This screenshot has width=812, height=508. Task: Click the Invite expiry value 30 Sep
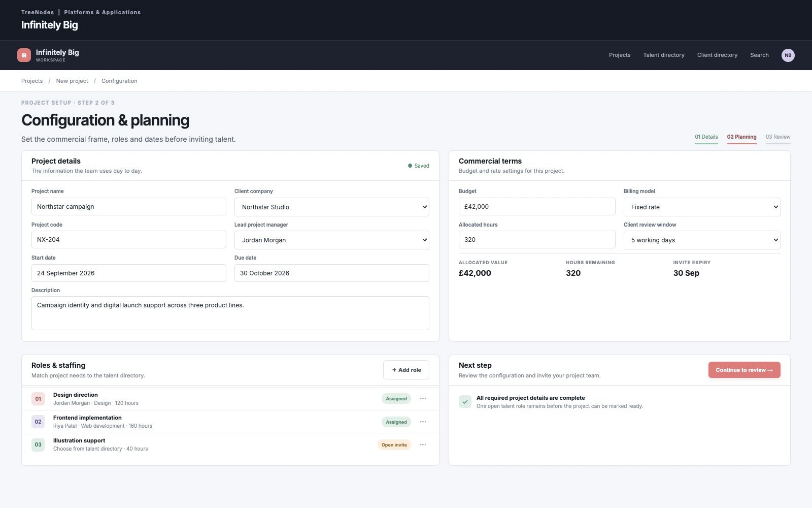point(686,273)
